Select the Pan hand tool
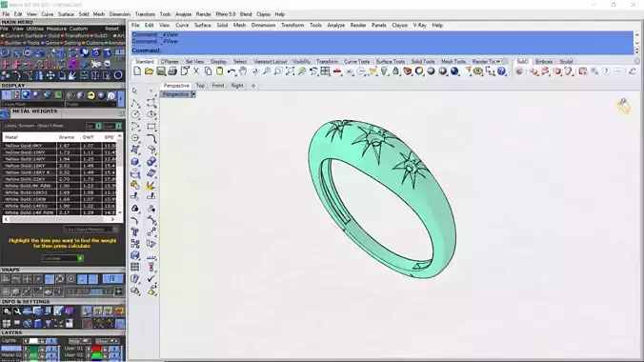Screen dimensions: 644x362 [x=243, y=71]
